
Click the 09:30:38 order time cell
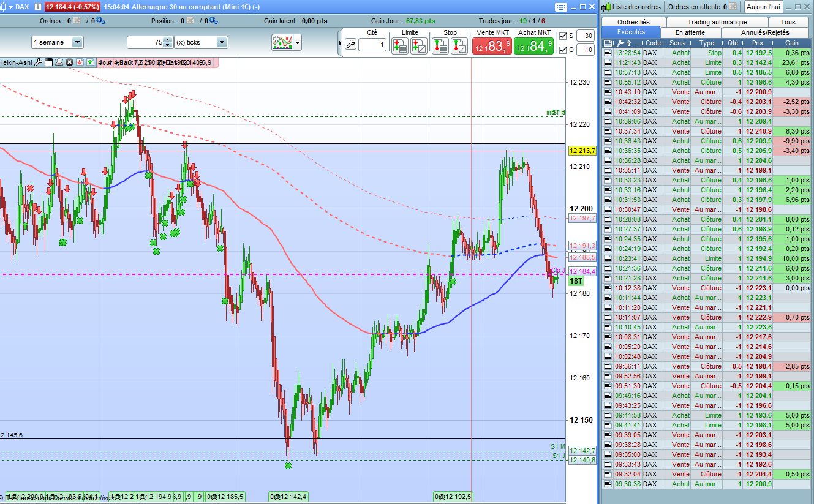tap(628, 484)
